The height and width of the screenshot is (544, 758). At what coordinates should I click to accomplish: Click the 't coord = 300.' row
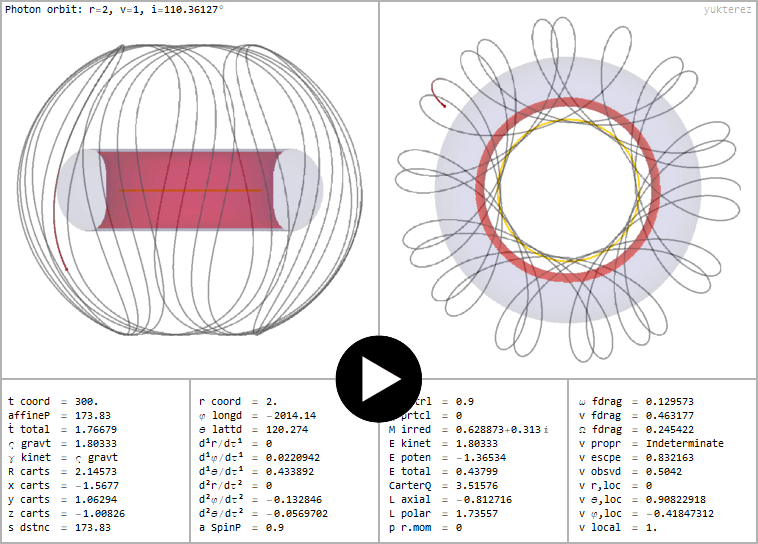click(53, 401)
